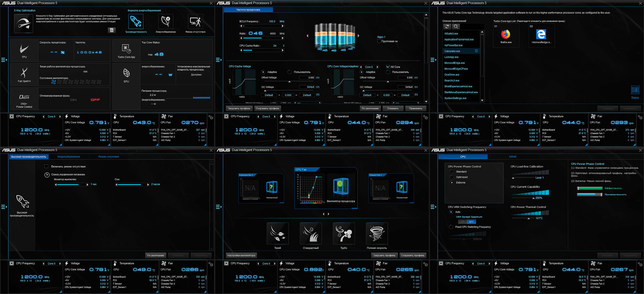Expand the side menu in the 5-Way Optimization window

coord(4,60)
